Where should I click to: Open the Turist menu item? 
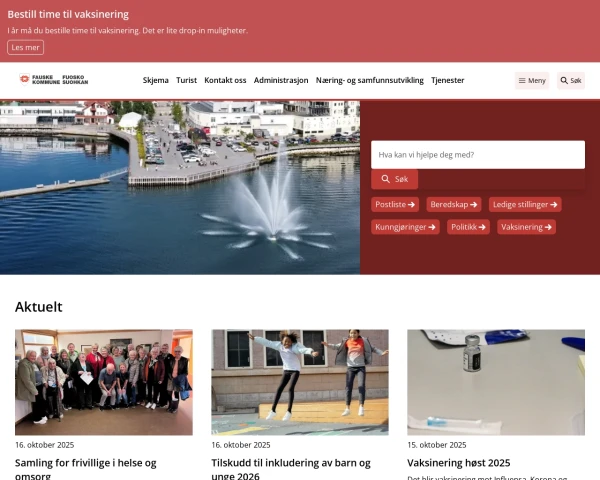(186, 80)
